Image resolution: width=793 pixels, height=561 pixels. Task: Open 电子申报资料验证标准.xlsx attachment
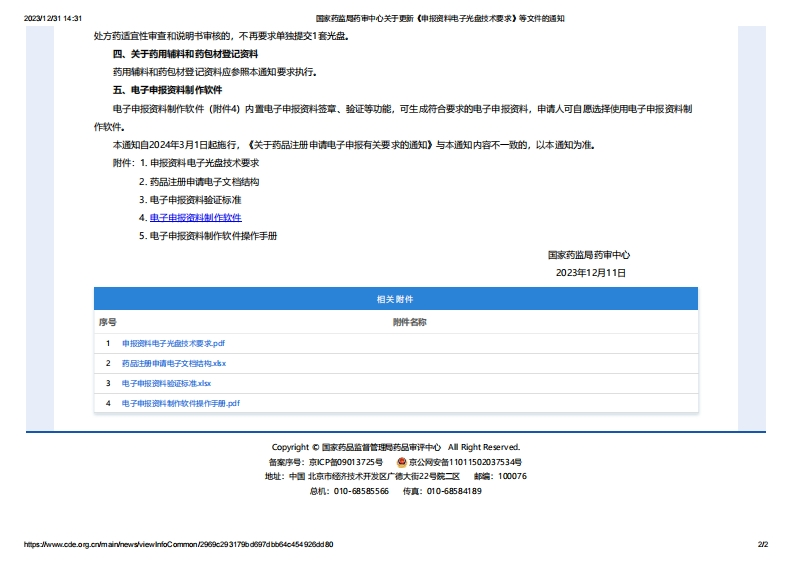click(166, 383)
